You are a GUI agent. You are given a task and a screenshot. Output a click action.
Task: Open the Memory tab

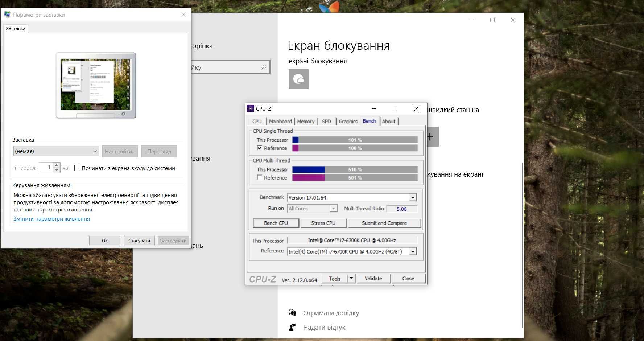(306, 122)
